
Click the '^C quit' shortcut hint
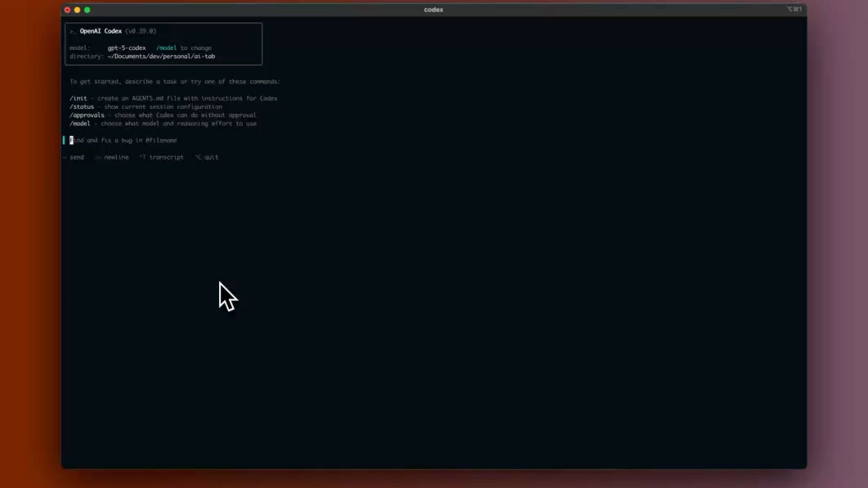point(207,157)
